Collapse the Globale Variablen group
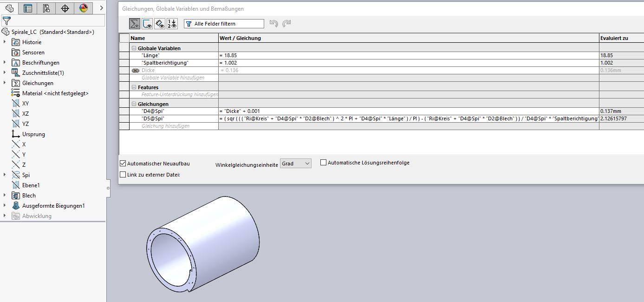The height and width of the screenshot is (302, 644). point(134,48)
